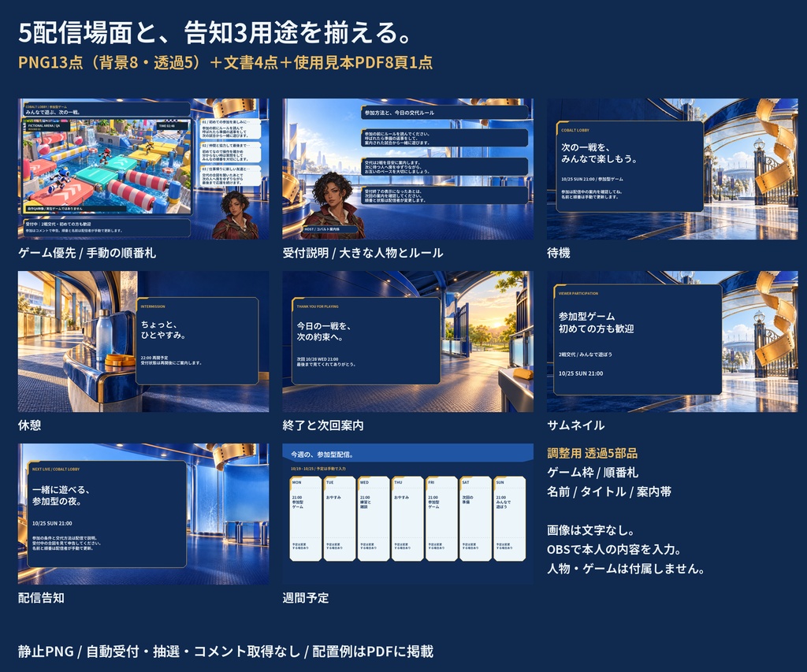This screenshot has height=672, width=807.
Task: Click the SUN card in weekly schedule
Action: pos(510,518)
